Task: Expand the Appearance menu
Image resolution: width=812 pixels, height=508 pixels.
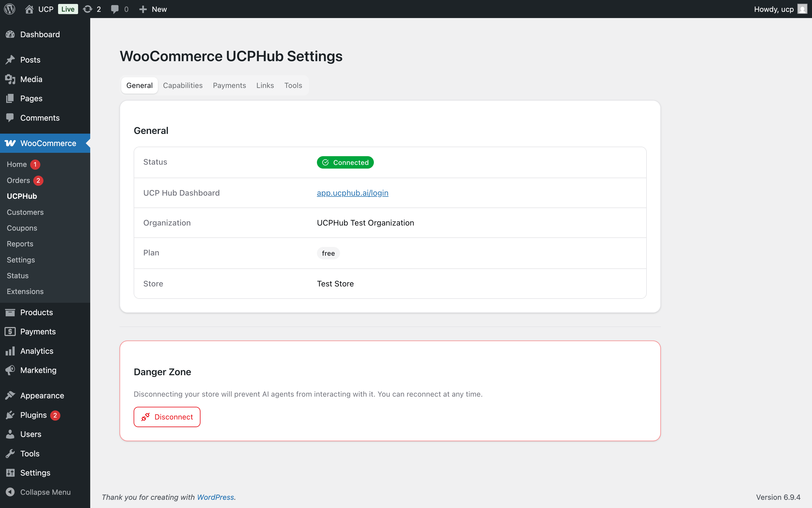Action: 42,396
